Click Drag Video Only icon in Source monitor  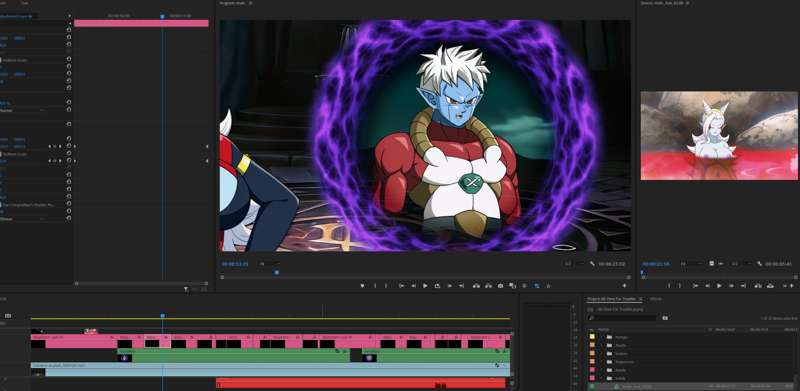pos(711,264)
